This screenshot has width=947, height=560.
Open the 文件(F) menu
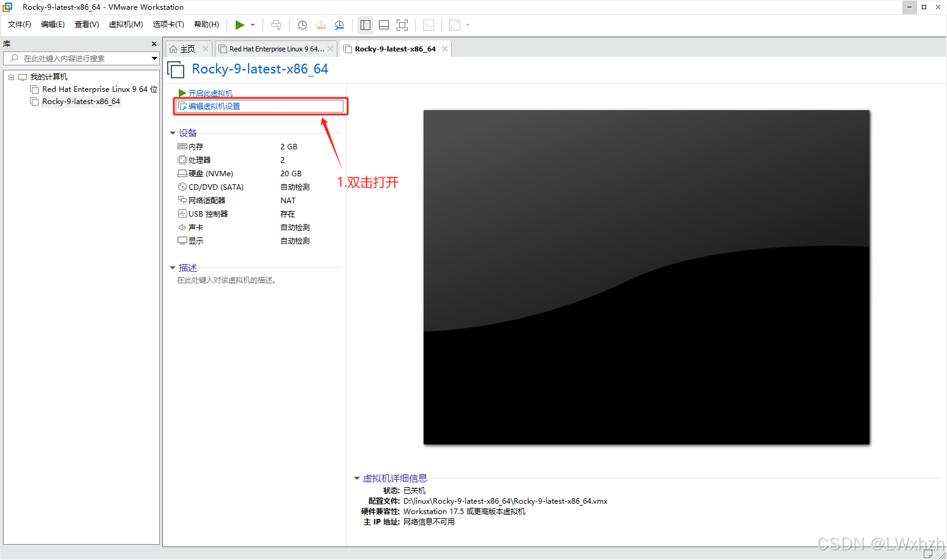pos(20,24)
